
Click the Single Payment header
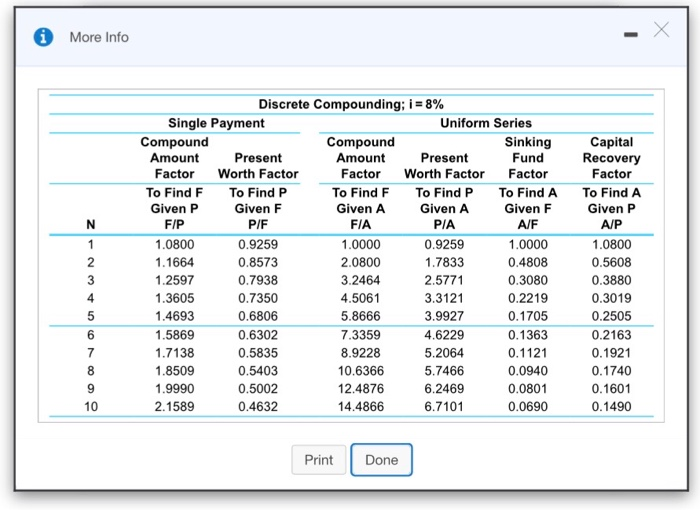[216, 123]
